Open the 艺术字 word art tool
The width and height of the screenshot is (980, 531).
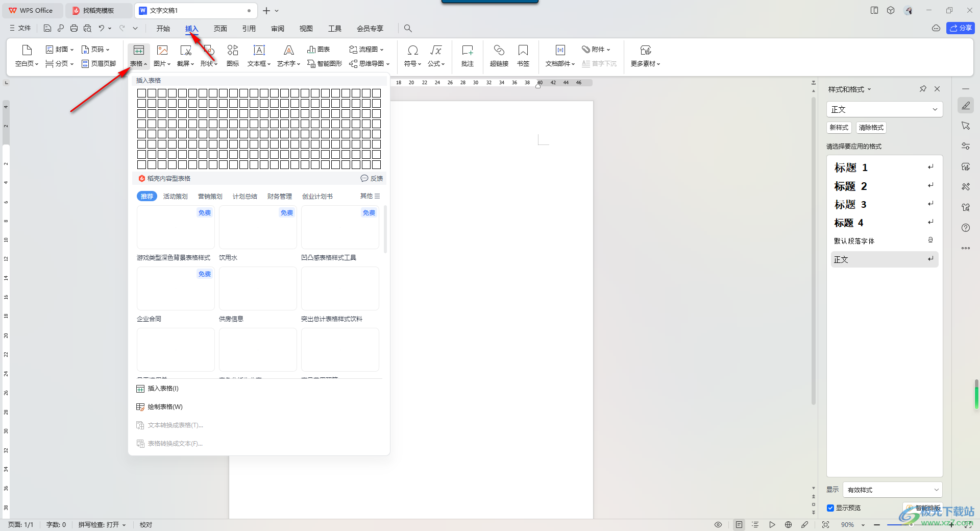289,56
